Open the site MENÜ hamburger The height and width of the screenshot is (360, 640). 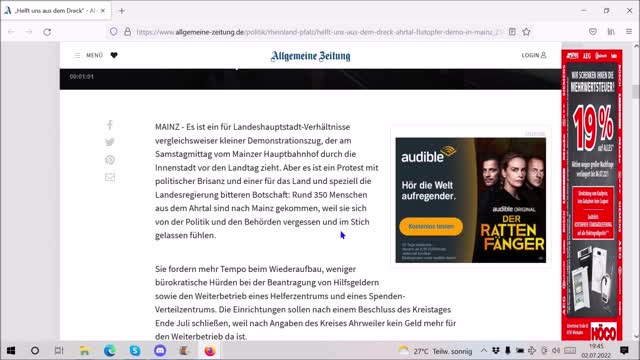(89, 55)
